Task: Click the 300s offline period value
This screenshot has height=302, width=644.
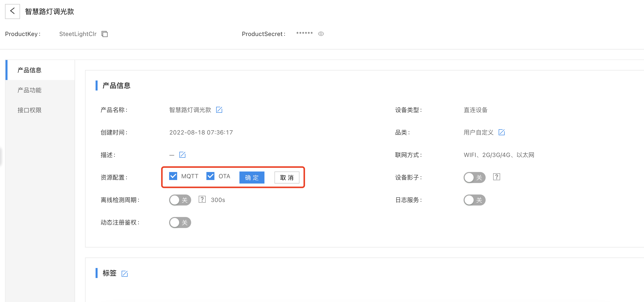Action: click(218, 200)
